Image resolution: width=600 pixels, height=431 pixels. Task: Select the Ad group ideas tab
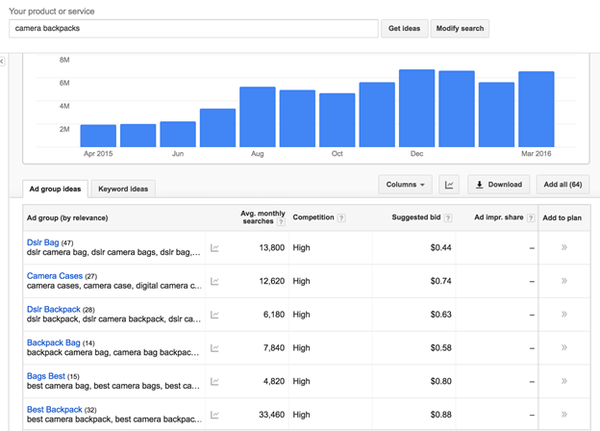coord(57,188)
